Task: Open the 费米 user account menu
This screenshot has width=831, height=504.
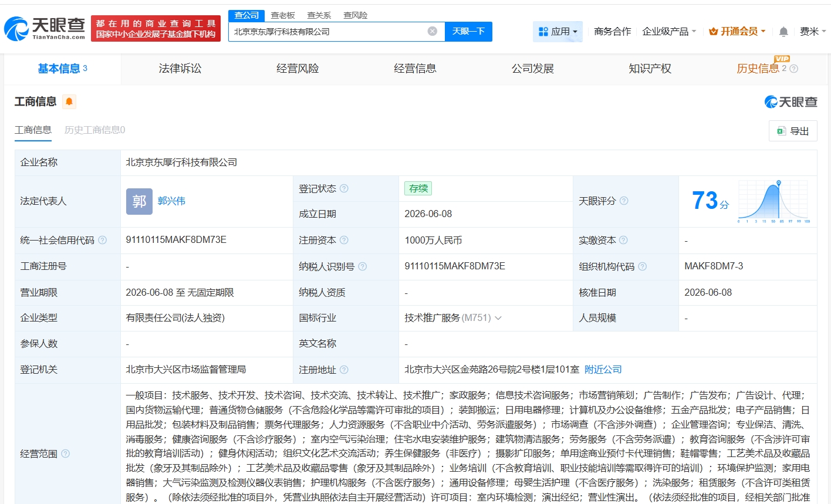Action: coord(813,32)
